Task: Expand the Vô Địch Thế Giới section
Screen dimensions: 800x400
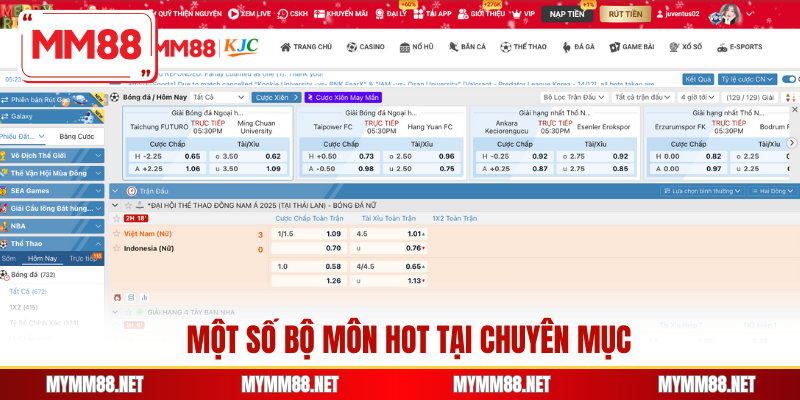Action: (52, 156)
